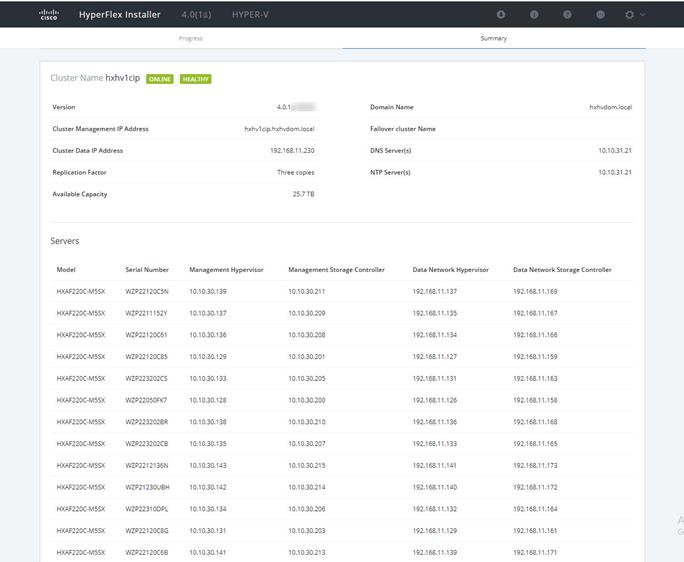This screenshot has height=562, width=684.
Task: Click serial number WZP22120C85
Action: coord(147,357)
